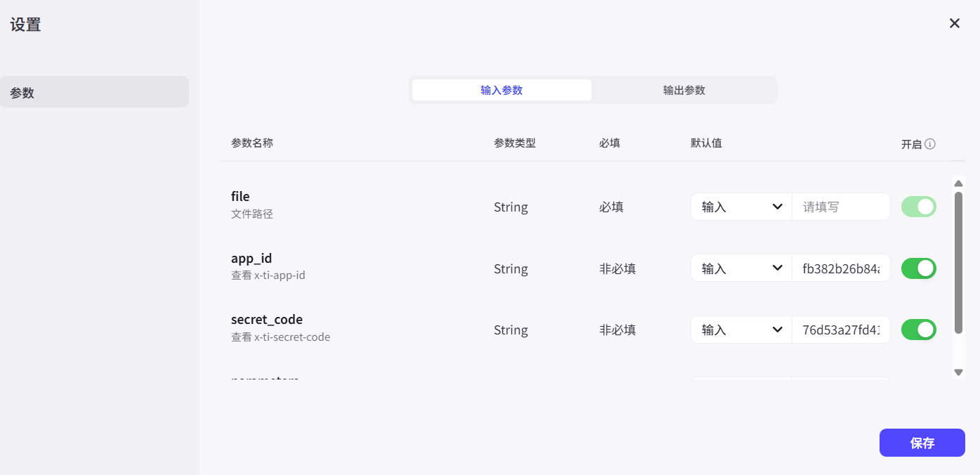The height and width of the screenshot is (475, 980).
Task: Switch to the 输出参数 tab
Action: pyautogui.click(x=684, y=90)
